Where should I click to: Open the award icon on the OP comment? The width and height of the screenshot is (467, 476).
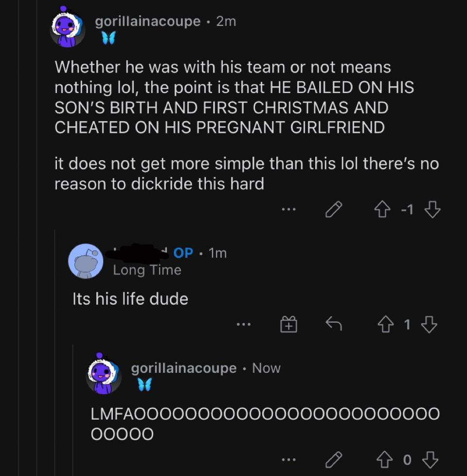click(289, 323)
